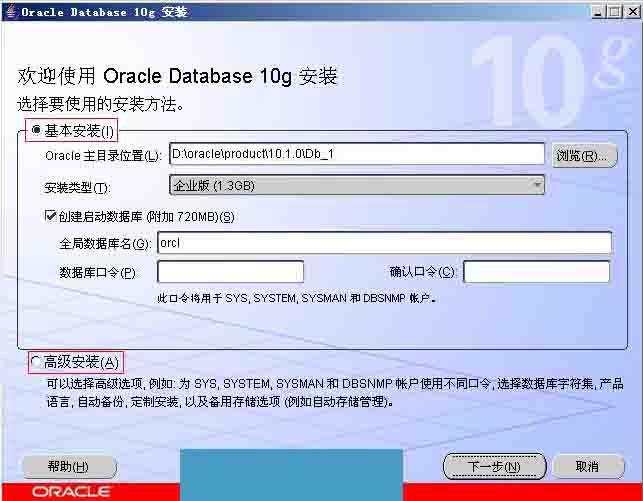Focus the 确认口令 confirmation field
The height and width of the screenshot is (501, 643).
pos(537,271)
